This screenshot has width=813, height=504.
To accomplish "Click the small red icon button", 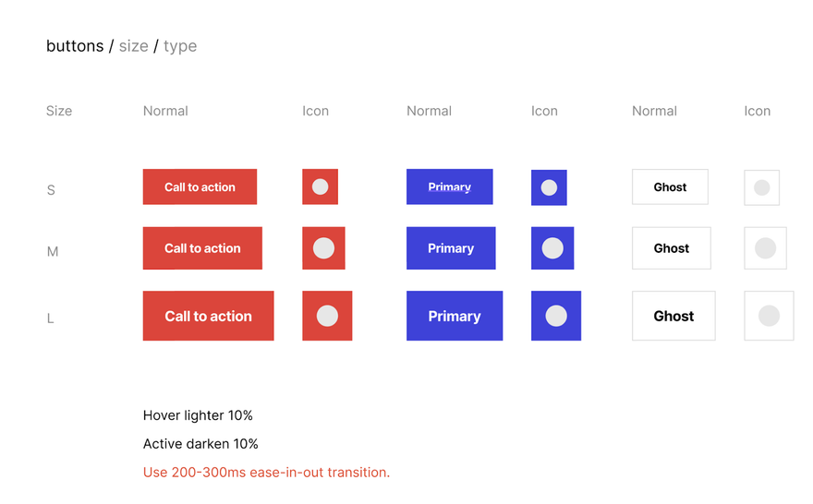I will tap(320, 186).
